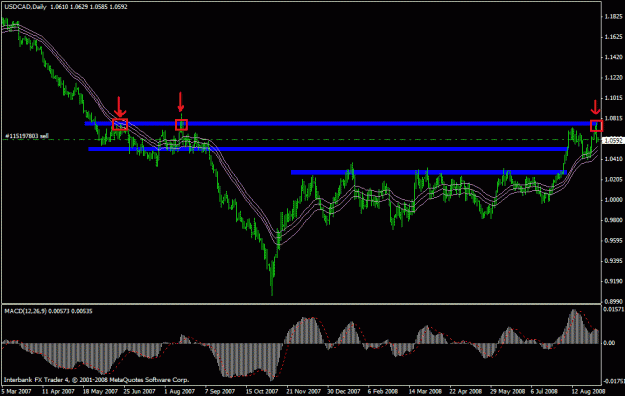Click the 25 Jun 2007 date label
Screen dimensions: 625x396
139,391
